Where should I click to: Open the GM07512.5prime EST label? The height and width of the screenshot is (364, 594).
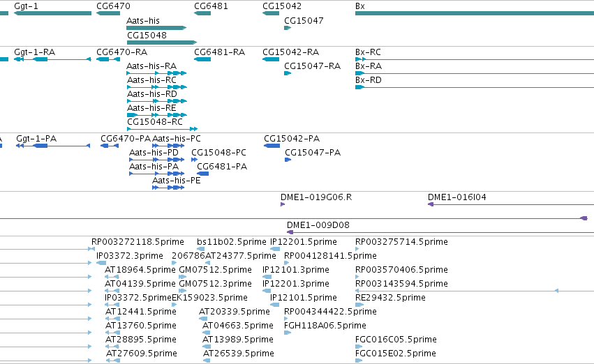point(215,270)
